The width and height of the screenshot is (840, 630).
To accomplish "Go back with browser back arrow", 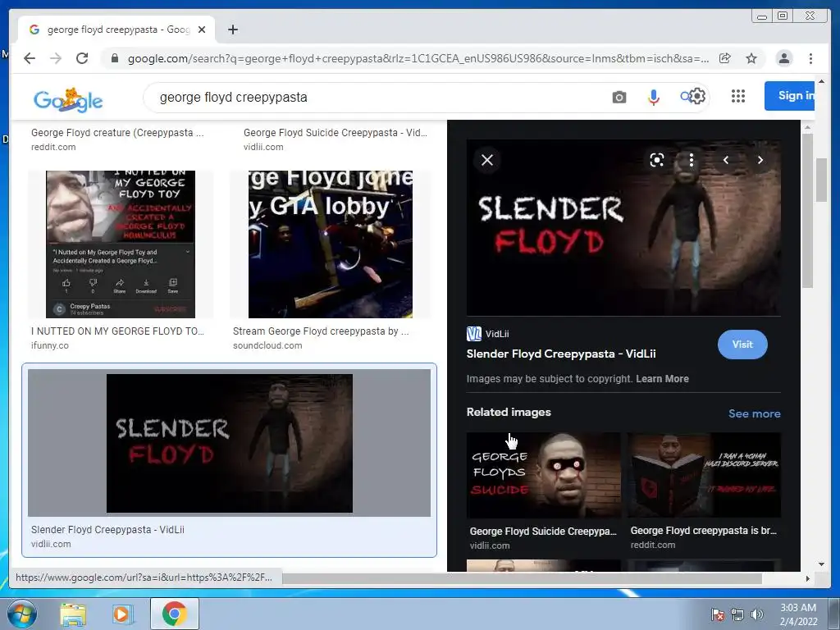I will click(x=30, y=58).
